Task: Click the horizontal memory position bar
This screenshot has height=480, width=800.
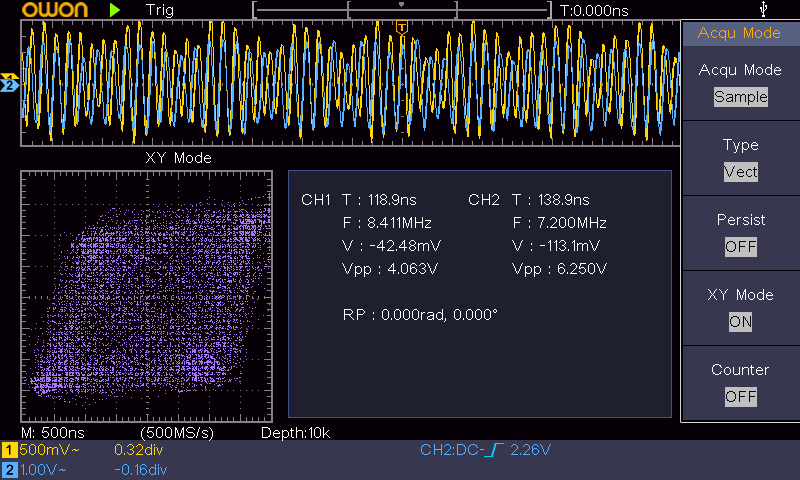Action: coord(401,10)
